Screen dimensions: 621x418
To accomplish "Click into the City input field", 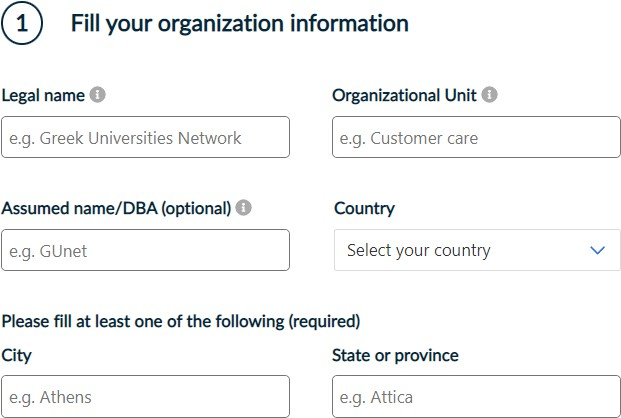I will (x=146, y=396).
